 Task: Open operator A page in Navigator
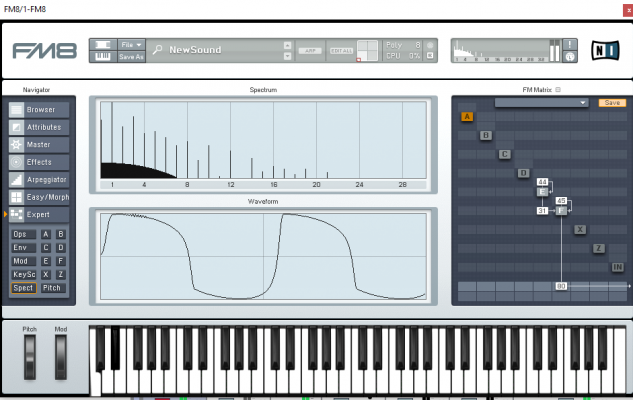click(46, 234)
